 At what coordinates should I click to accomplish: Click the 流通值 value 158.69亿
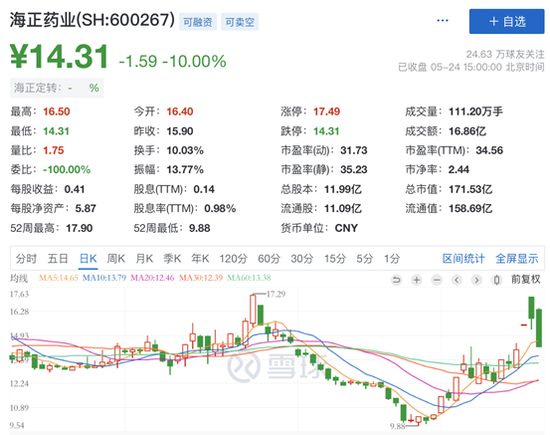click(x=470, y=209)
